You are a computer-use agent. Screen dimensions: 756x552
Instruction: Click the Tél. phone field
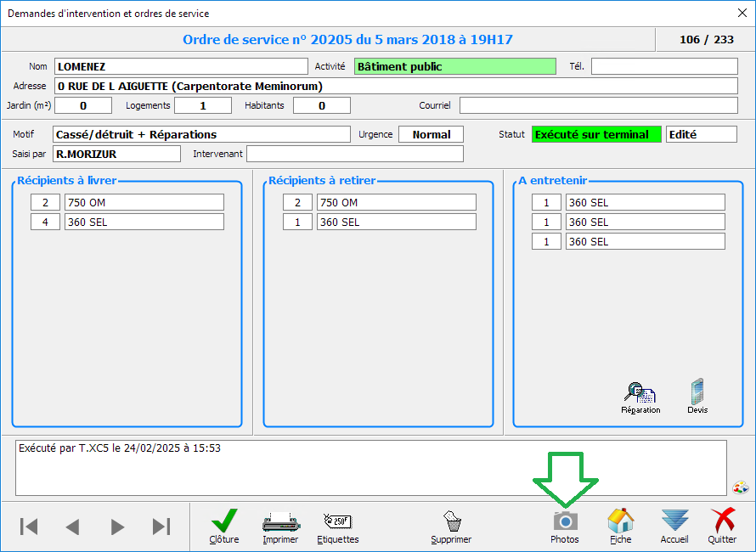(664, 66)
